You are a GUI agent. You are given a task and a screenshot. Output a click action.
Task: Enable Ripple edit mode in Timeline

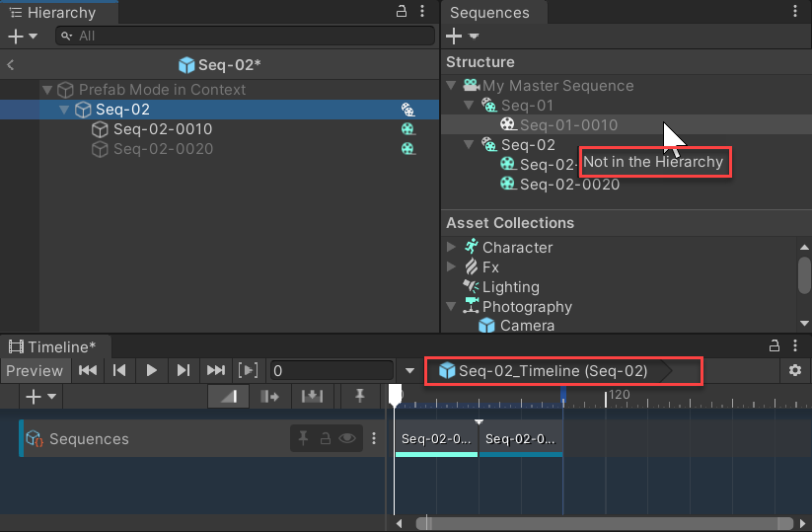pyautogui.click(x=269, y=396)
